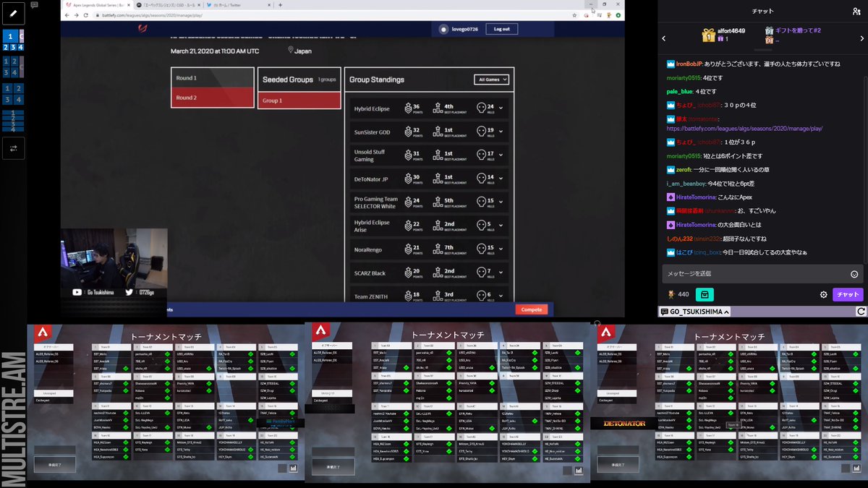
Task: Open a new browser tab with plus
Action: pos(281,4)
